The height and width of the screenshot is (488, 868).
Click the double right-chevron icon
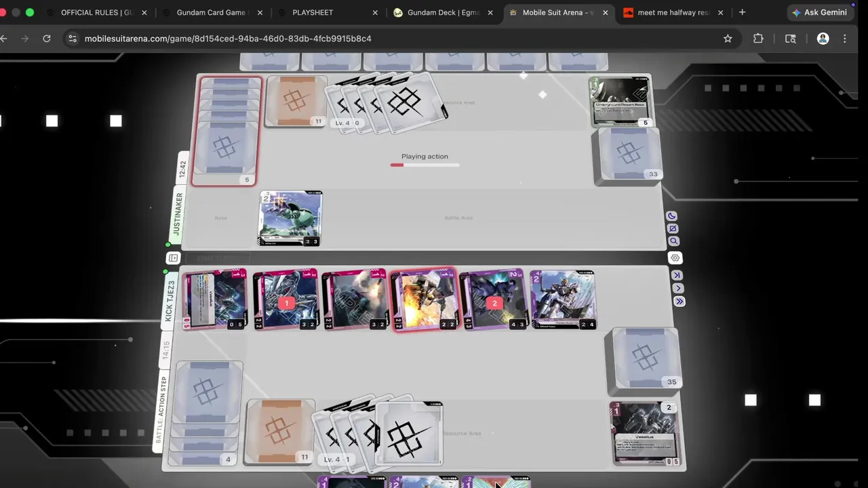point(679,302)
